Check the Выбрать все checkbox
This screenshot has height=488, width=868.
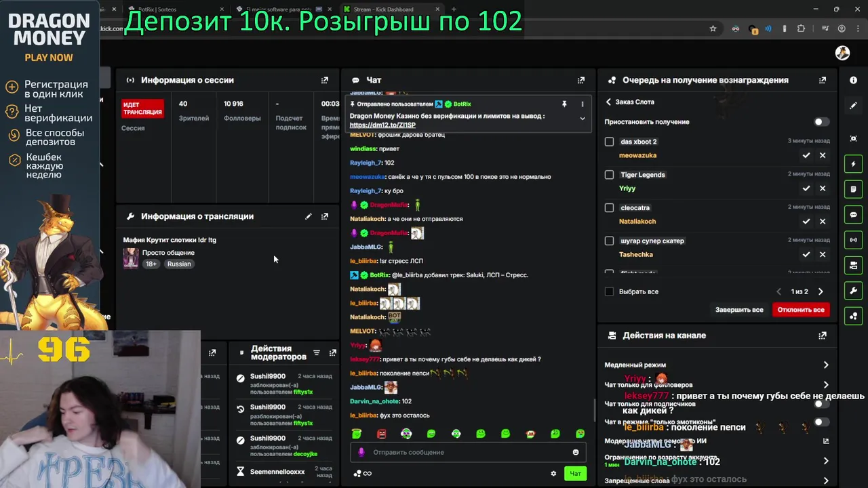tap(609, 291)
